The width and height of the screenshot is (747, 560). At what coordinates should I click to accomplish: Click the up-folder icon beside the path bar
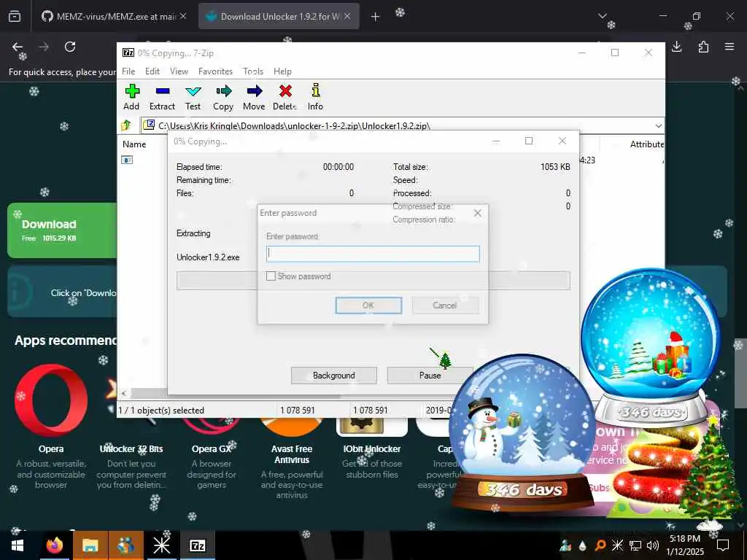point(126,125)
